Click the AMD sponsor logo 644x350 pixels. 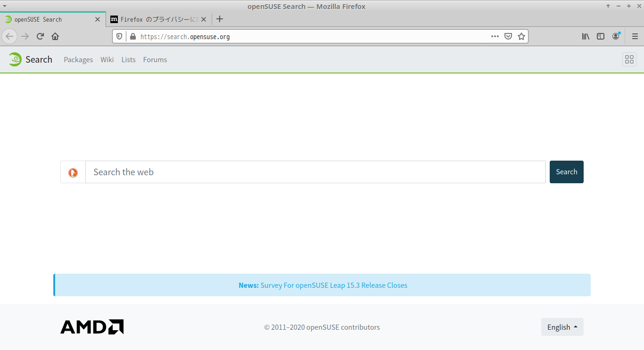pos(92,327)
